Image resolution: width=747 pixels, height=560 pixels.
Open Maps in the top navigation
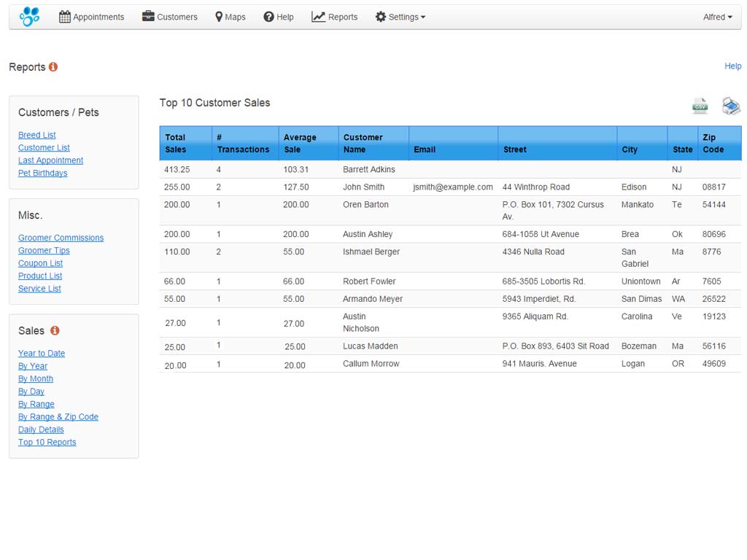(x=230, y=17)
